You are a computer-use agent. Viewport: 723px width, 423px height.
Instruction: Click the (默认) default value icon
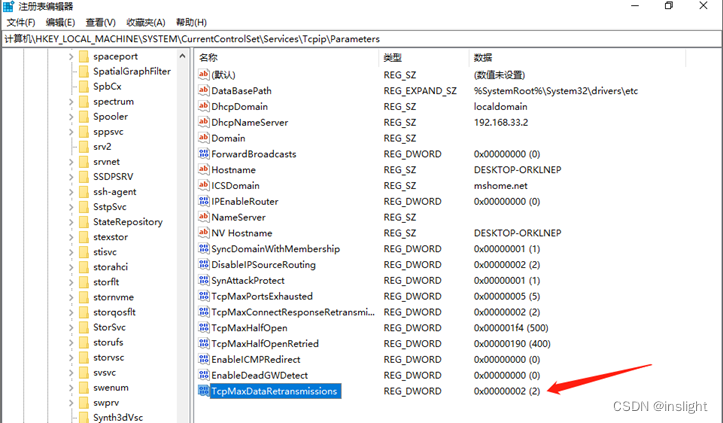(203, 74)
